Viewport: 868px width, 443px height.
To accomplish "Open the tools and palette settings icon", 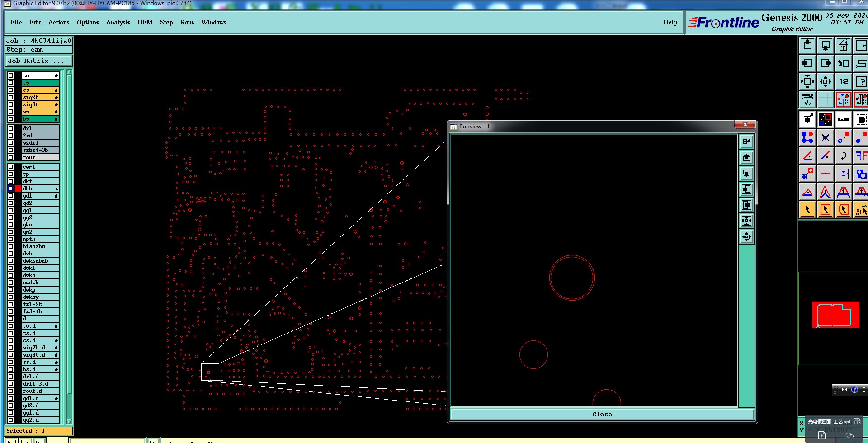I will pos(807,99).
